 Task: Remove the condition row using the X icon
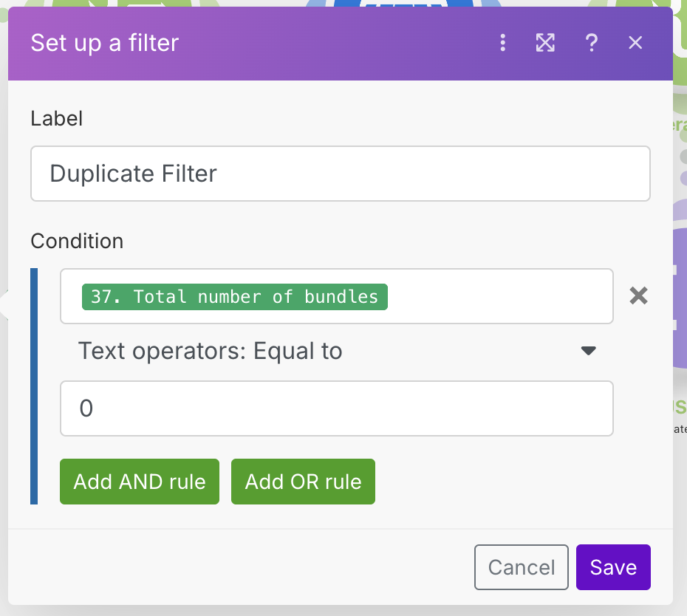[x=638, y=295]
